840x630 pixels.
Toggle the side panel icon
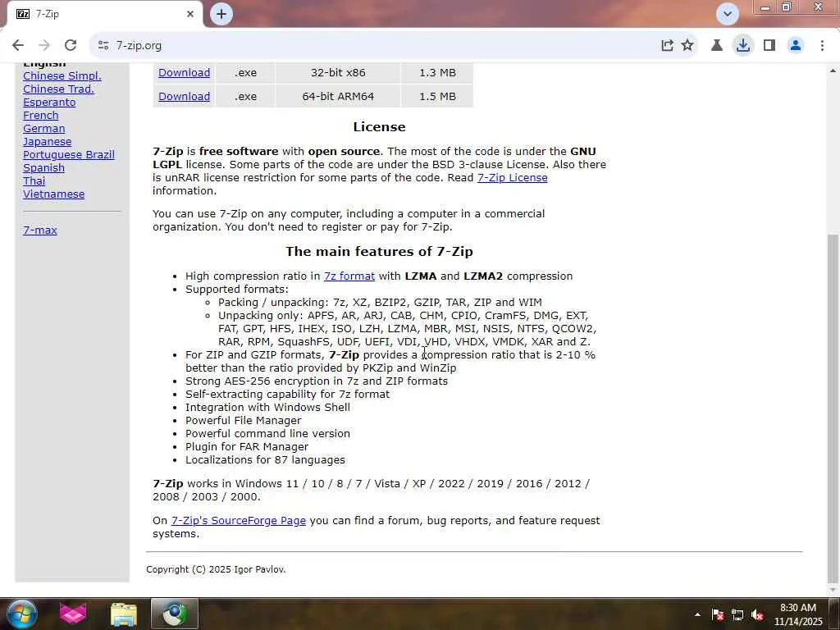[x=769, y=46]
